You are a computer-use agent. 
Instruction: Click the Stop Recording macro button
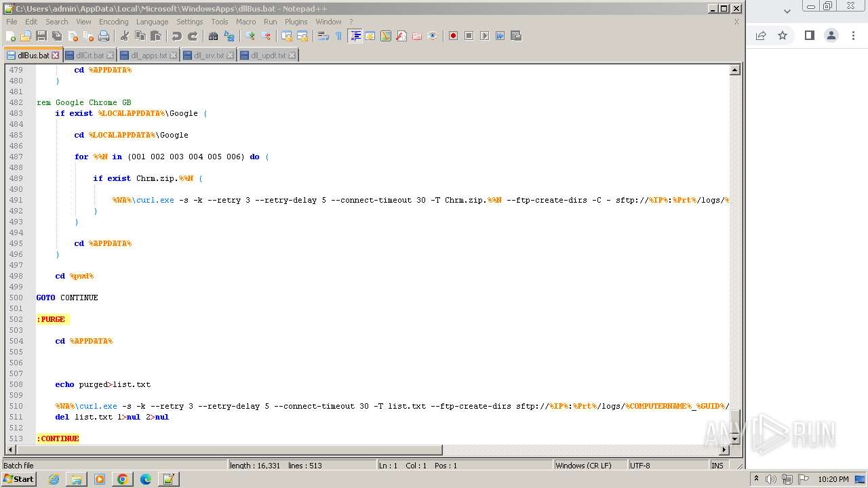(x=469, y=36)
